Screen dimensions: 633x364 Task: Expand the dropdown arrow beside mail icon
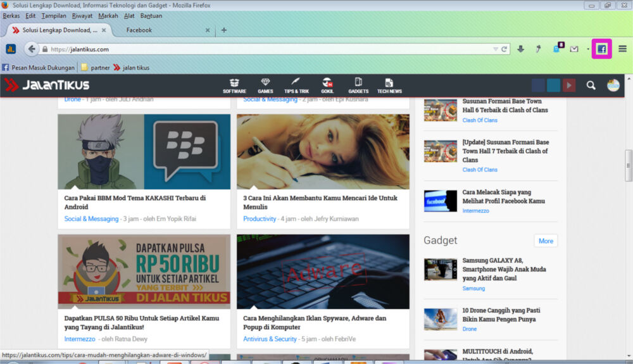(587, 49)
